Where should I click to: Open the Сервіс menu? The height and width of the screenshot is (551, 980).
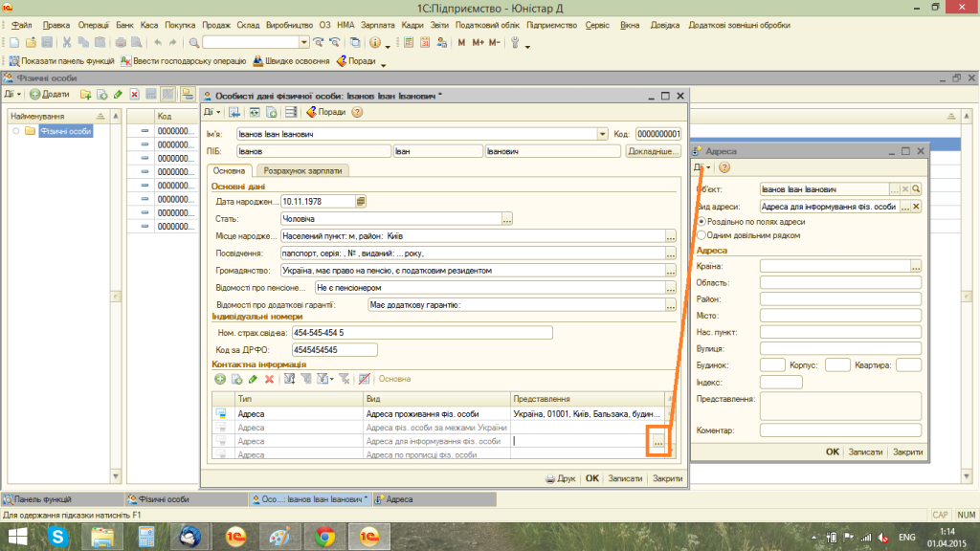(x=597, y=26)
